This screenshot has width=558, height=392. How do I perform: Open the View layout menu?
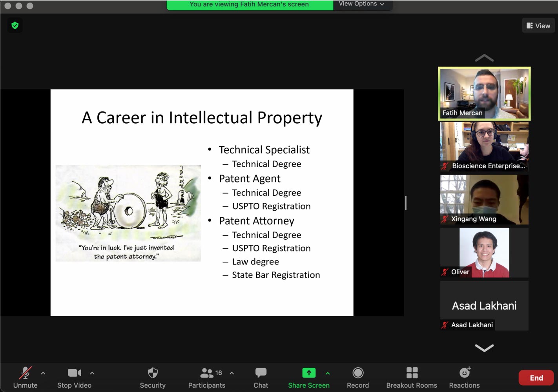(538, 26)
